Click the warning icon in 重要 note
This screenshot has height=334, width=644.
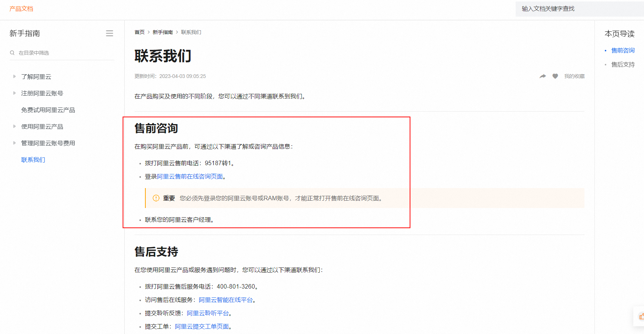(156, 198)
